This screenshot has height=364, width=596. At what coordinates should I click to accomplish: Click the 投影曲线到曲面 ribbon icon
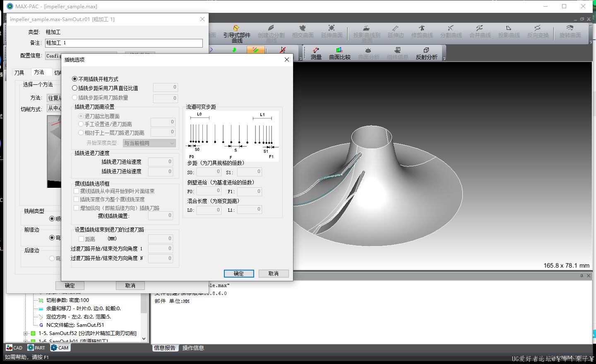point(366,34)
